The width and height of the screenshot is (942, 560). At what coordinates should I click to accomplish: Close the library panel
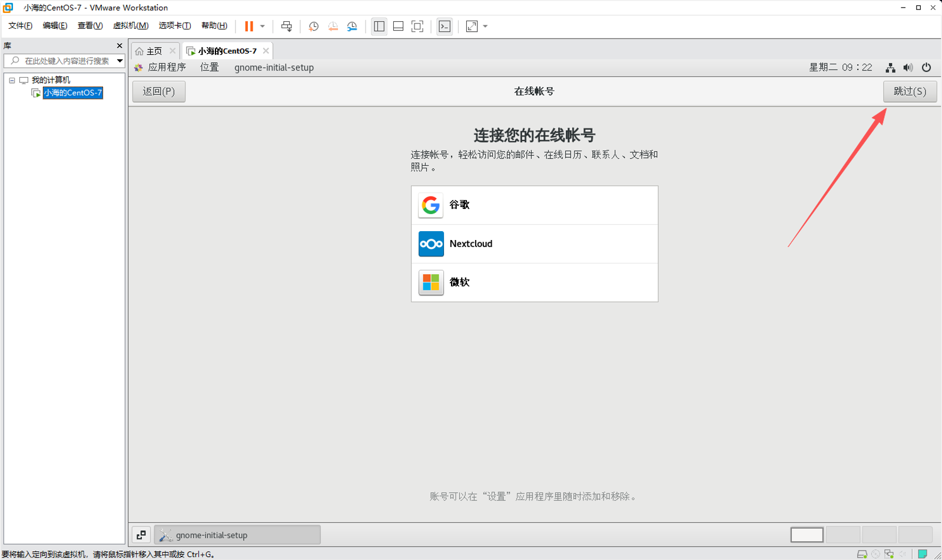[120, 46]
